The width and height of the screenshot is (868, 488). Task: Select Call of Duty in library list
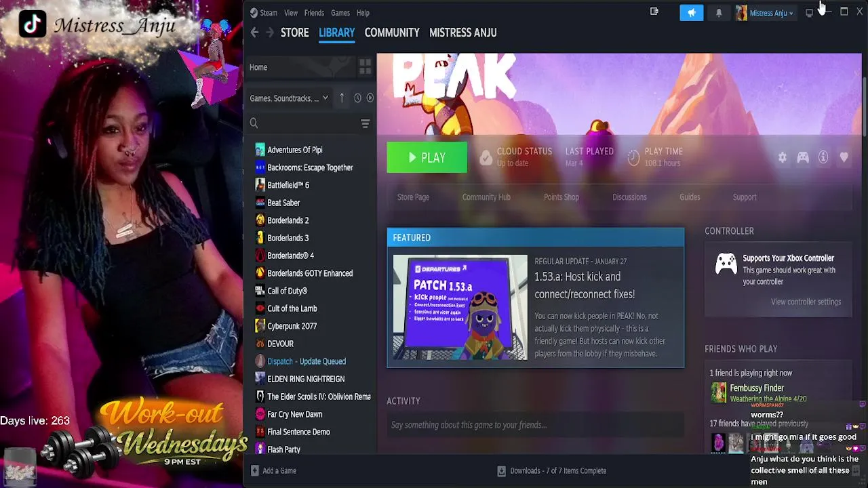click(288, 291)
